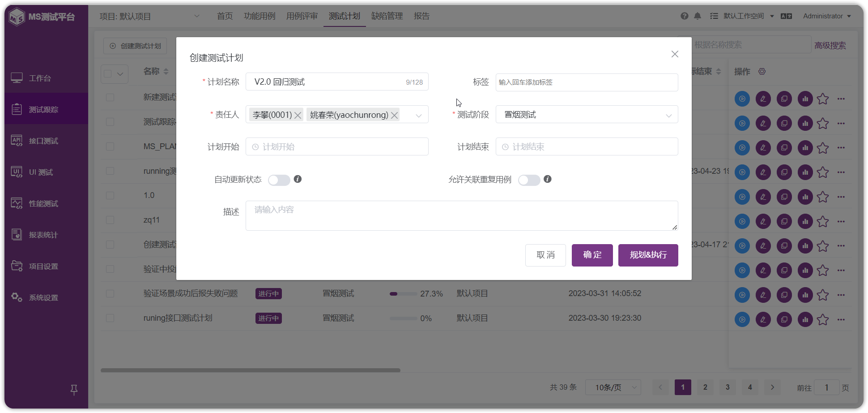Open more actions for 验证场景成功后报失败问题
868x413 pixels.
point(841,295)
